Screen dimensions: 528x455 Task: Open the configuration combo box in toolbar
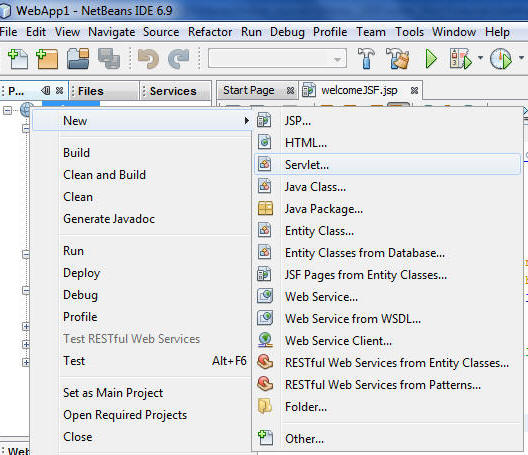click(277, 59)
